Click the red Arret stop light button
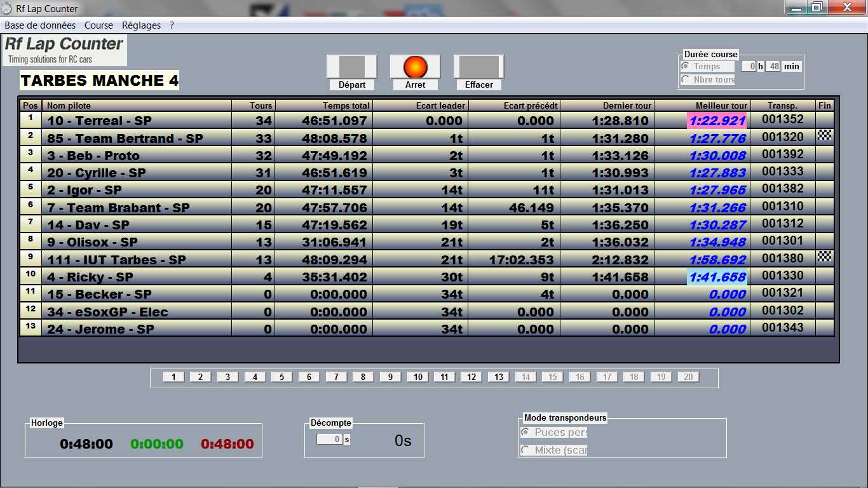The image size is (868, 488). coord(415,67)
